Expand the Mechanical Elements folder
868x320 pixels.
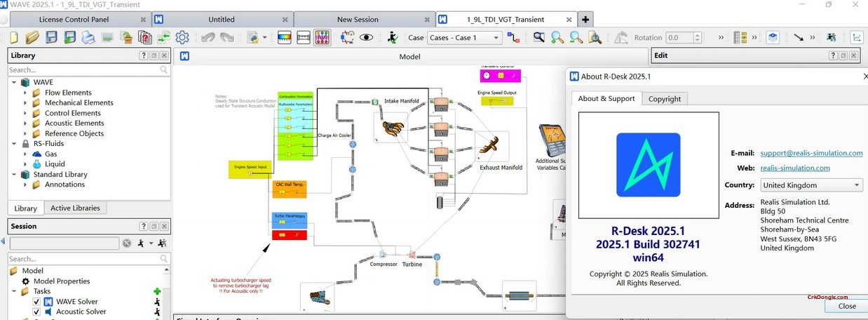25,102
